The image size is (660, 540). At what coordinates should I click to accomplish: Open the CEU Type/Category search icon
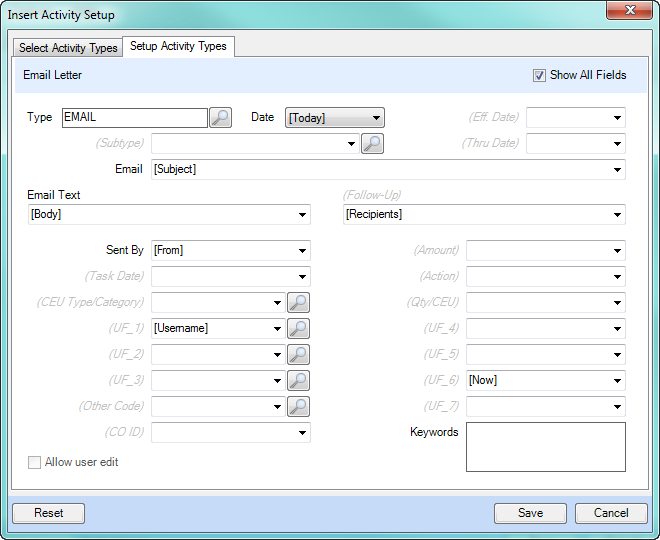coord(298,302)
